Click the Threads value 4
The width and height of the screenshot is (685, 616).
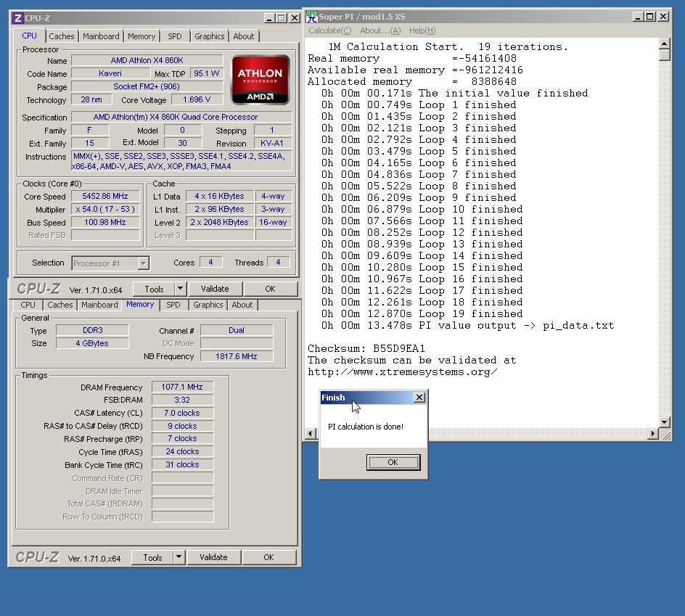tap(278, 262)
